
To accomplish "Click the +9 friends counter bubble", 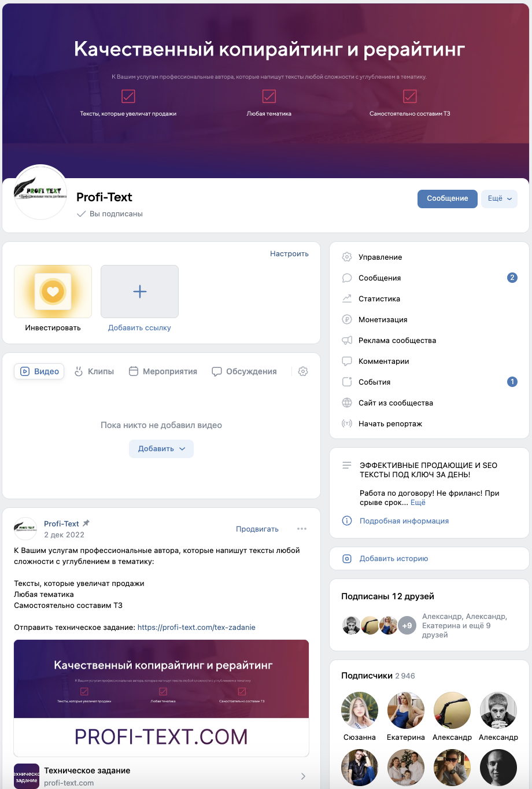I will pos(407,625).
